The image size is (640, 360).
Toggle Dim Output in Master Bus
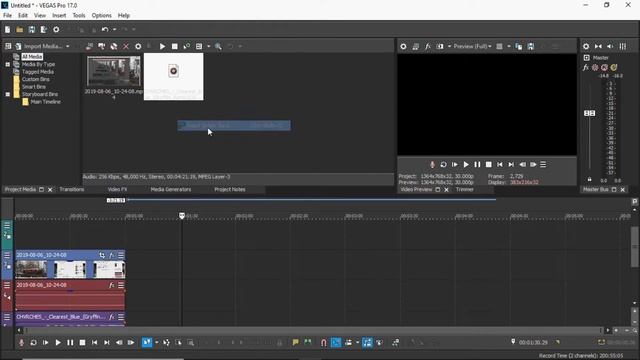coord(610,46)
